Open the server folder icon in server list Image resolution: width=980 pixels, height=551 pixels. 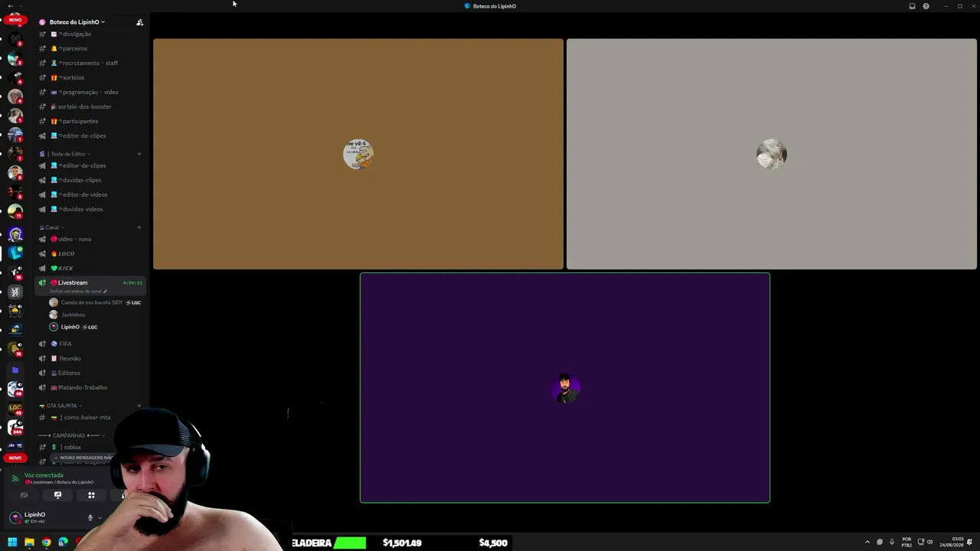tap(15, 370)
